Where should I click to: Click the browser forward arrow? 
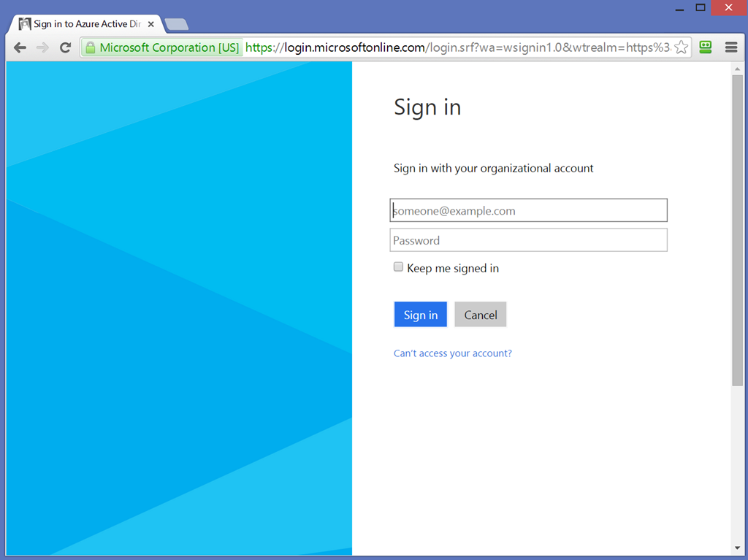point(42,47)
